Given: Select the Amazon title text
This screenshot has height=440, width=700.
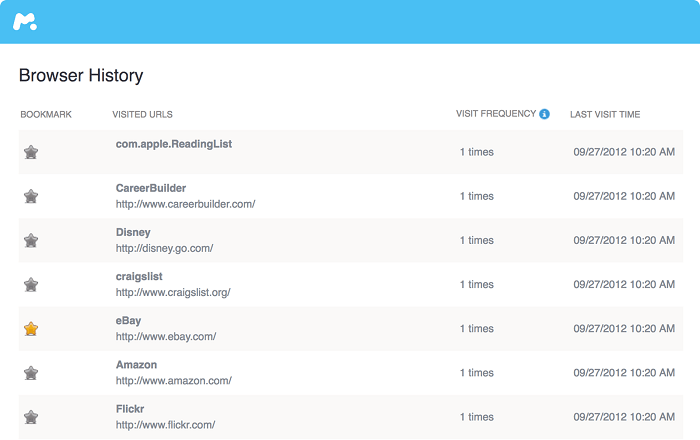Looking at the screenshot, I should tap(136, 365).
